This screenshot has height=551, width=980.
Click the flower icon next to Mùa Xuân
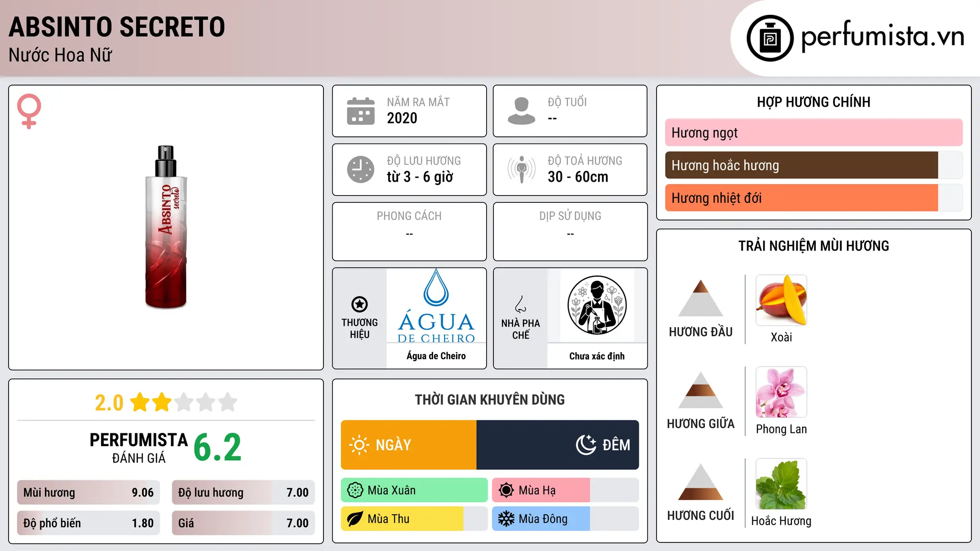pyautogui.click(x=355, y=490)
